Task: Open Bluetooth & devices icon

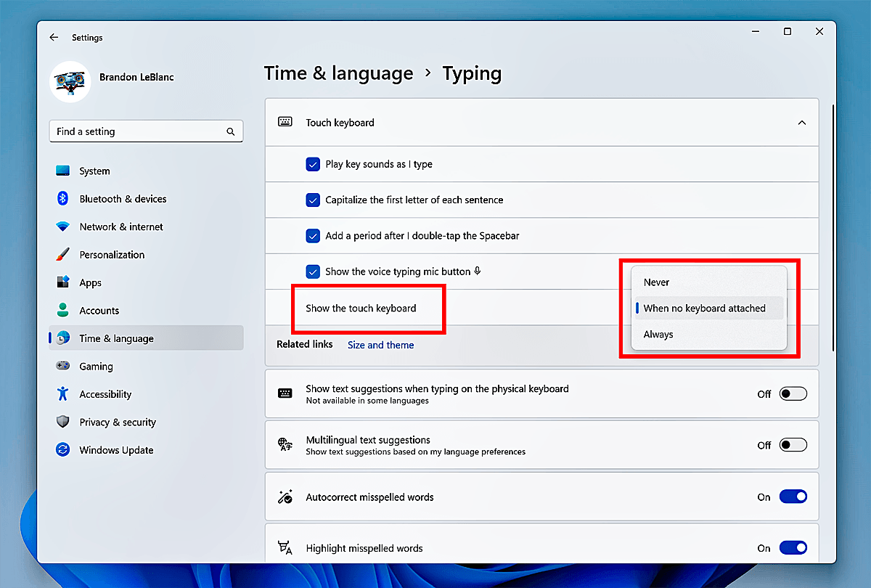Action: tap(63, 199)
